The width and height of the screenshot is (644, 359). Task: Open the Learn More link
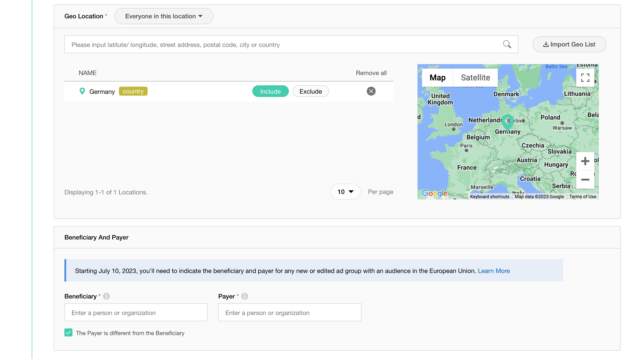pos(494,271)
